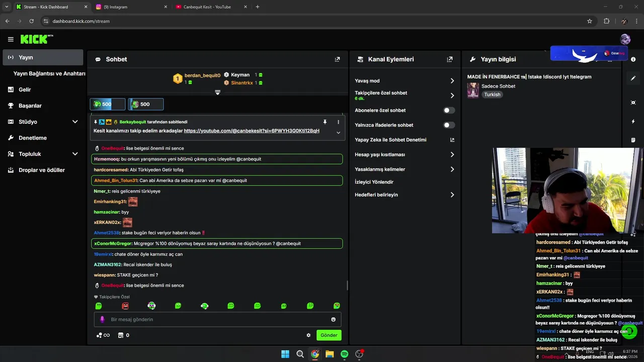The image size is (644, 362).
Task: Open the emoji picker in the message box
Action: [x=333, y=319]
